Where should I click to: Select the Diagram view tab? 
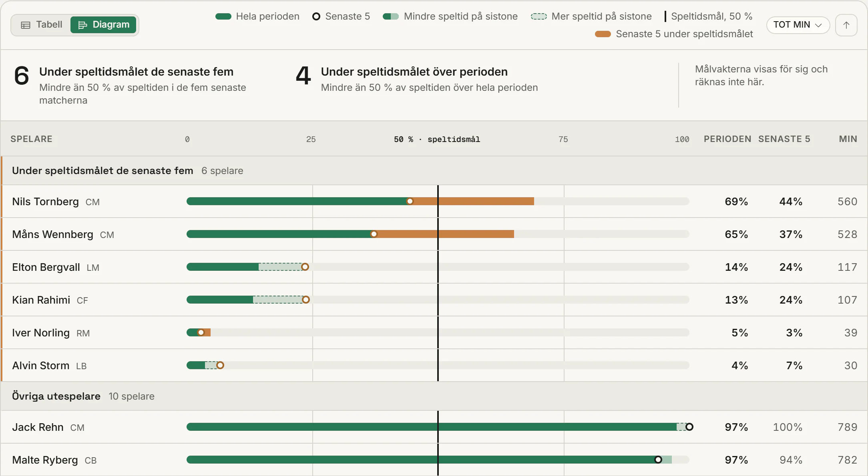(x=103, y=25)
